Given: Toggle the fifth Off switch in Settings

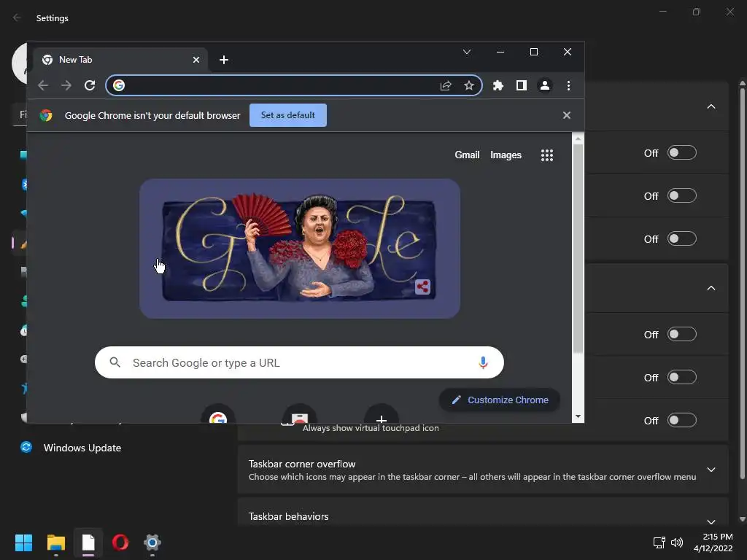Looking at the screenshot, I should click(x=682, y=377).
